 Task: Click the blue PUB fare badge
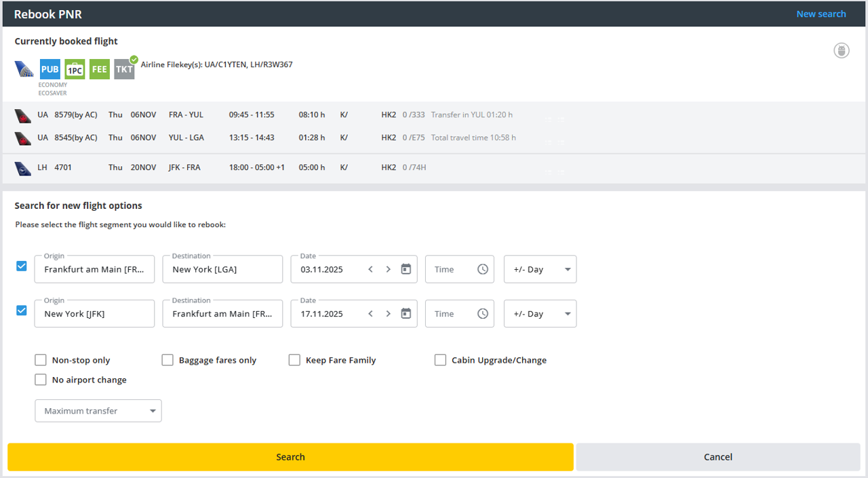(50, 69)
